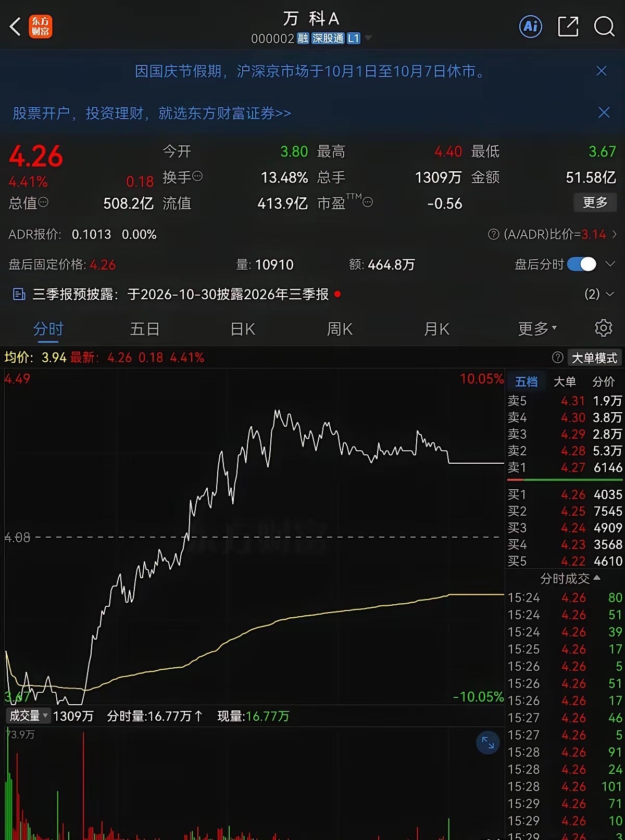The height and width of the screenshot is (840, 625).
Task: Switch to the 周K tab
Action: coord(340,328)
